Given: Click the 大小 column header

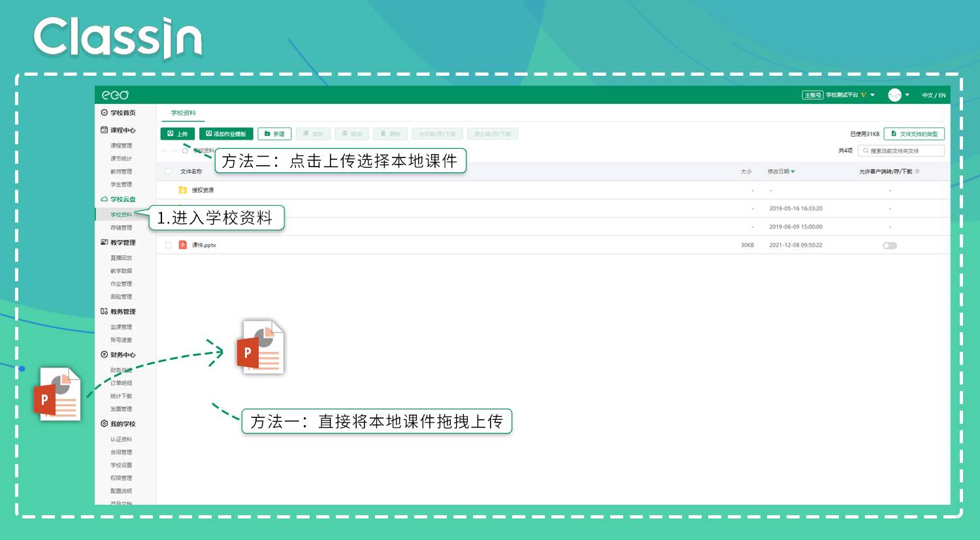Looking at the screenshot, I should (x=746, y=172).
